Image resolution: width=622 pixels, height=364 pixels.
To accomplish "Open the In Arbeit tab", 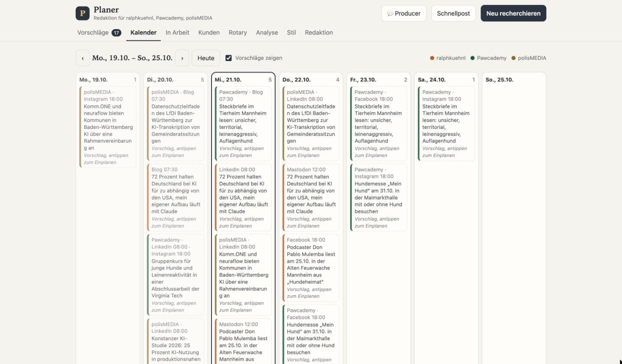I will pos(177,32).
